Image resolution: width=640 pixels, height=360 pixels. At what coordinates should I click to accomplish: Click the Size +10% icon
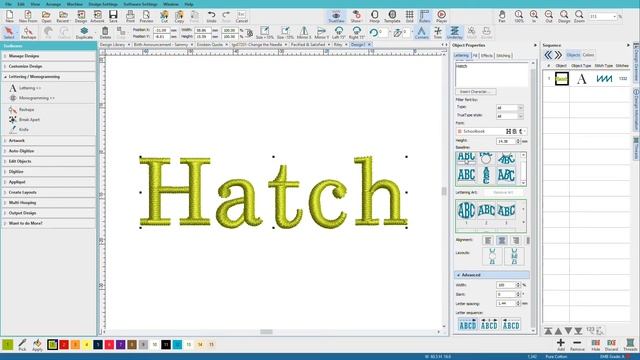click(x=264, y=32)
